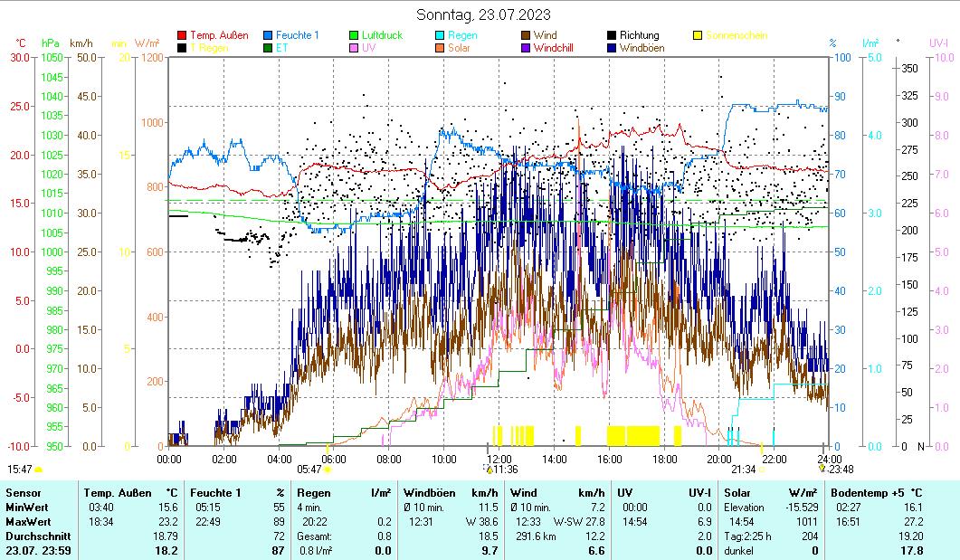
Task: Click the Solar legend label
Action: click(x=459, y=48)
